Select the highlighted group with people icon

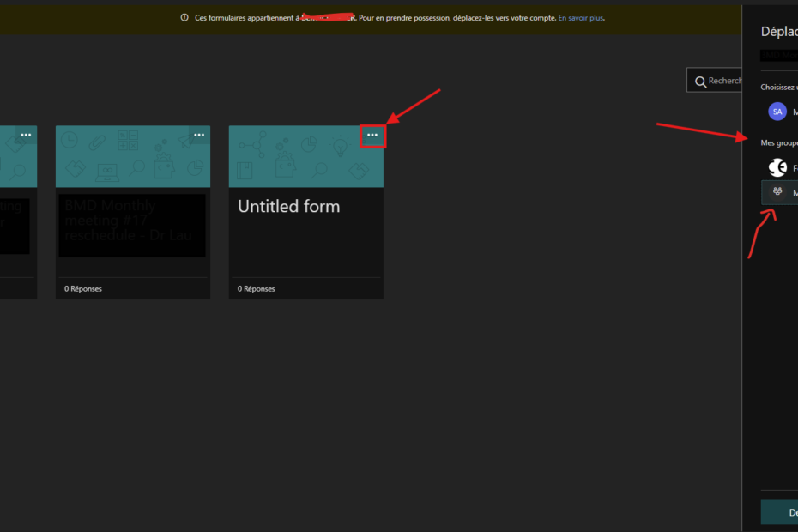click(x=778, y=193)
